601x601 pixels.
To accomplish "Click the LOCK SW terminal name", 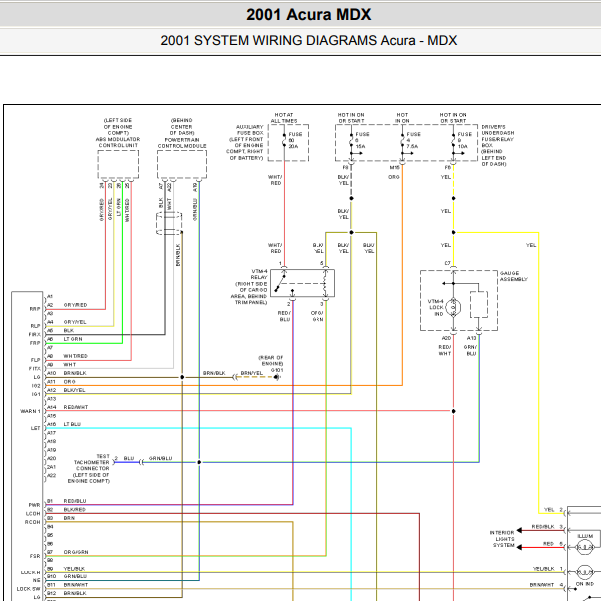I will (28, 589).
